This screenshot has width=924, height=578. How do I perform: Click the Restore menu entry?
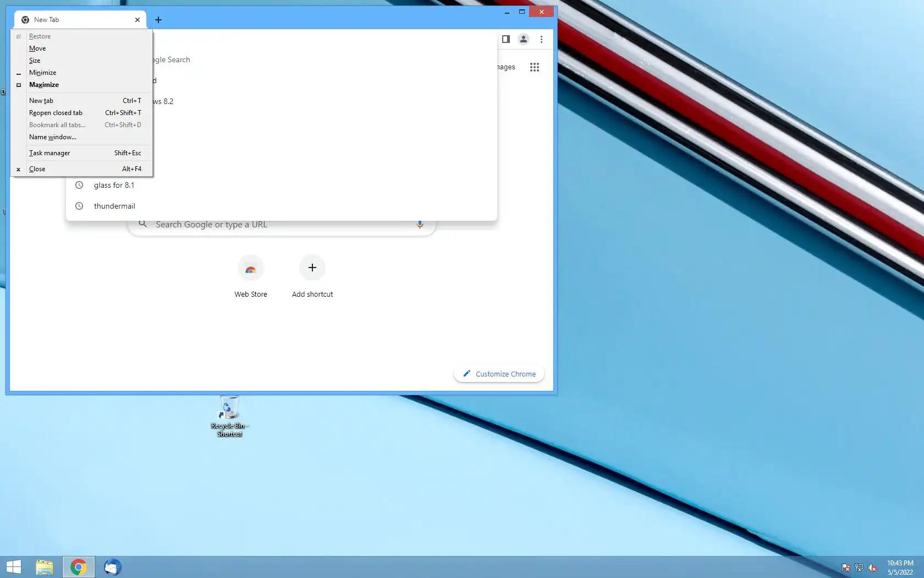(x=81, y=36)
